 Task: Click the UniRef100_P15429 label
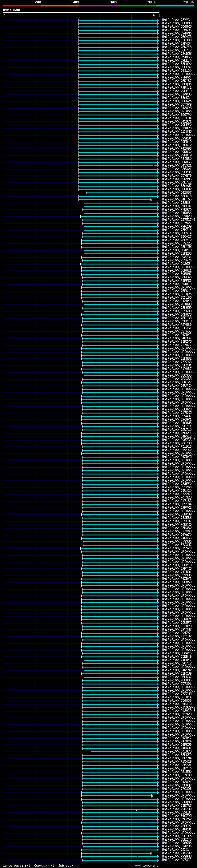pos(177,761)
